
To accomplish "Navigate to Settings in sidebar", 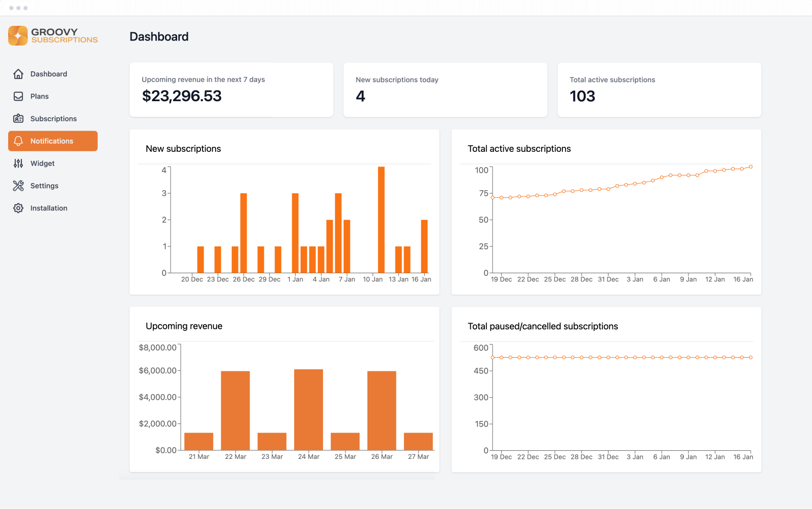I will tap(53, 186).
